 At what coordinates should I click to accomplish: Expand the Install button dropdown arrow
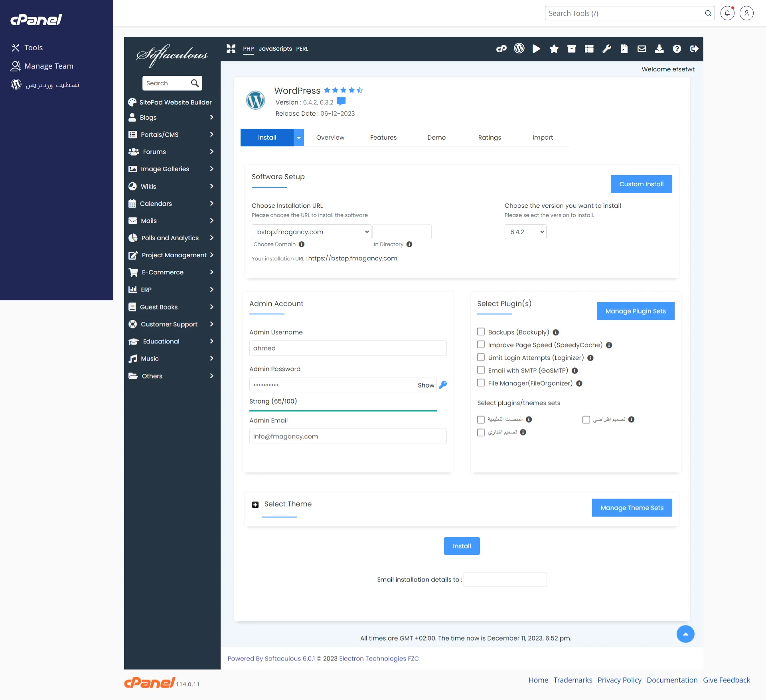[x=298, y=138]
